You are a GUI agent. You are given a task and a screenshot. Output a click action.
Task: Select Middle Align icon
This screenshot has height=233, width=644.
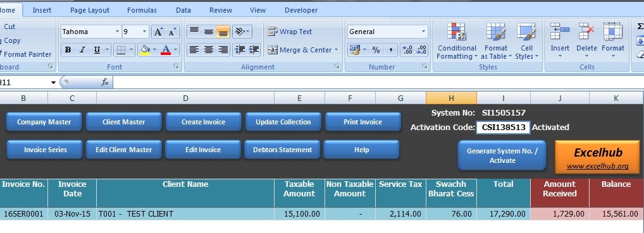pyautogui.click(x=209, y=32)
